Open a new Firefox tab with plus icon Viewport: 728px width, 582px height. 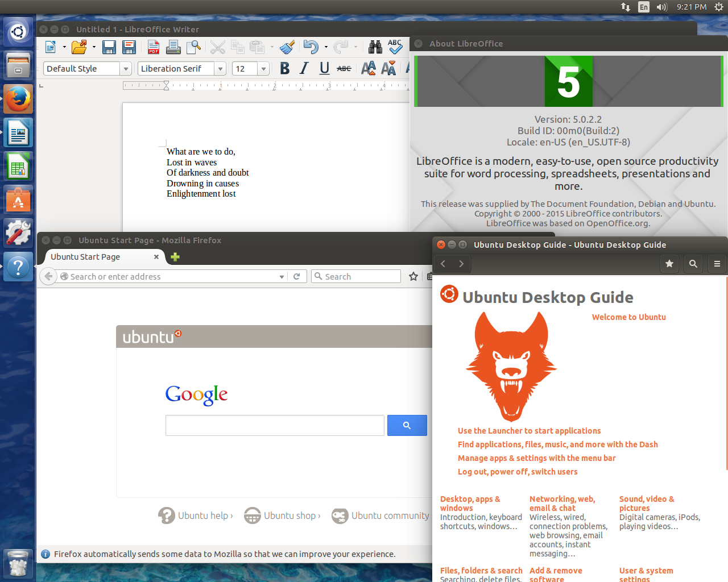pyautogui.click(x=175, y=257)
